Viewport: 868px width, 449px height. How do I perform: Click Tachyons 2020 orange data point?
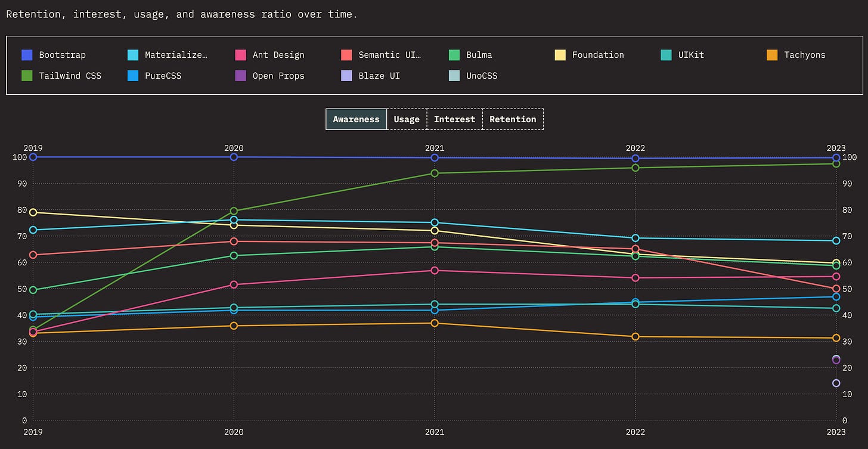[x=234, y=326]
